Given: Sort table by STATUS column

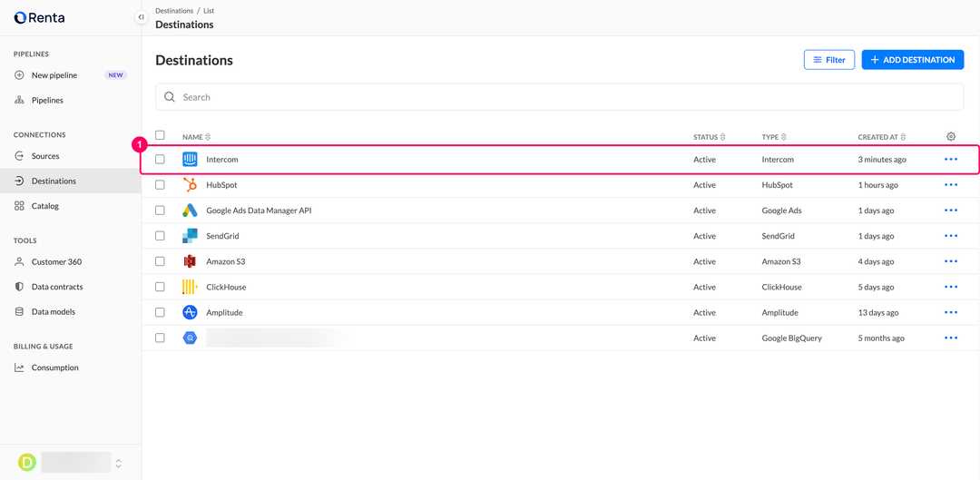Looking at the screenshot, I should click(710, 137).
